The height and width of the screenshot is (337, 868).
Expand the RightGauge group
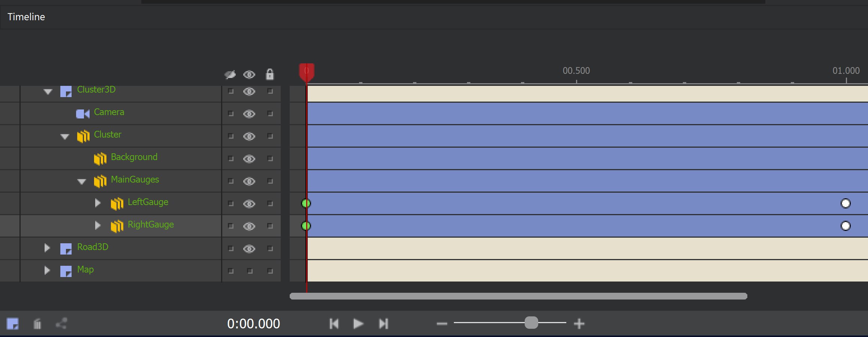point(98,225)
